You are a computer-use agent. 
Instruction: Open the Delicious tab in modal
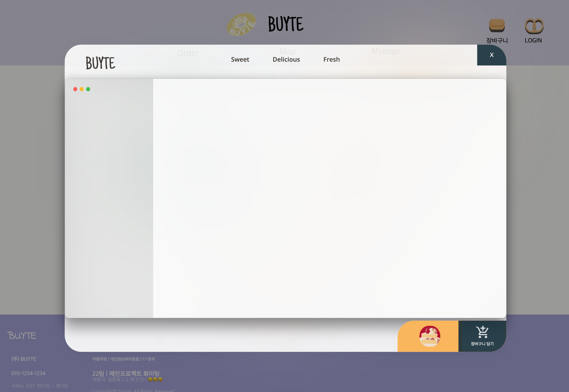(x=286, y=59)
